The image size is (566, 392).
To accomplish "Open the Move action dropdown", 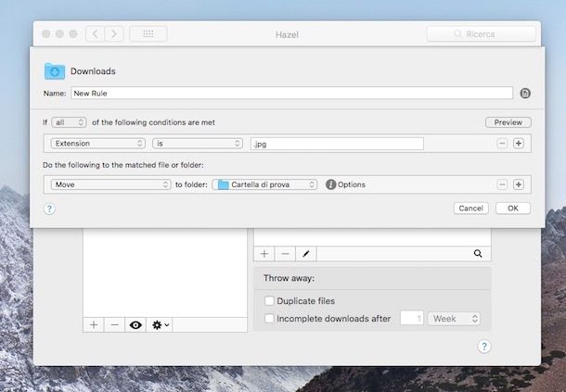I will click(x=110, y=184).
